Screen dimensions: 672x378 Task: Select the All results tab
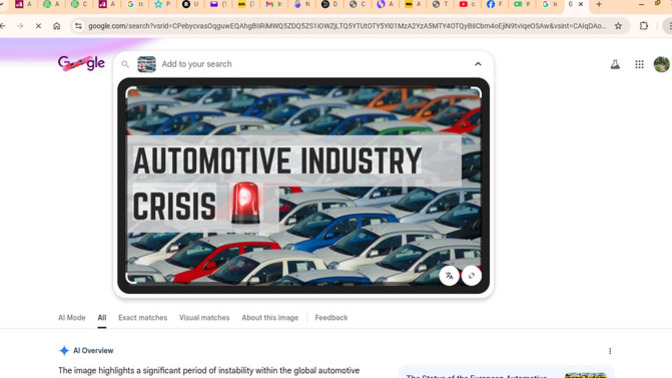click(x=102, y=318)
